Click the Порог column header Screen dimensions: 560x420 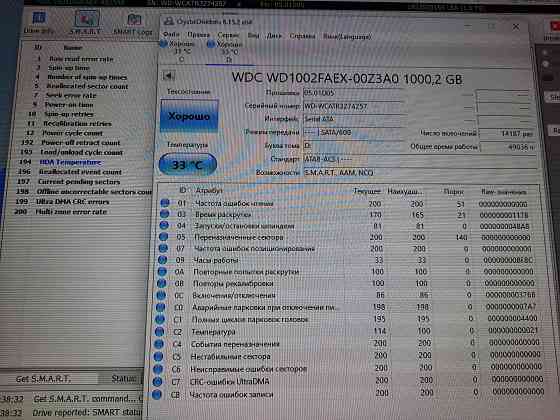453,192
